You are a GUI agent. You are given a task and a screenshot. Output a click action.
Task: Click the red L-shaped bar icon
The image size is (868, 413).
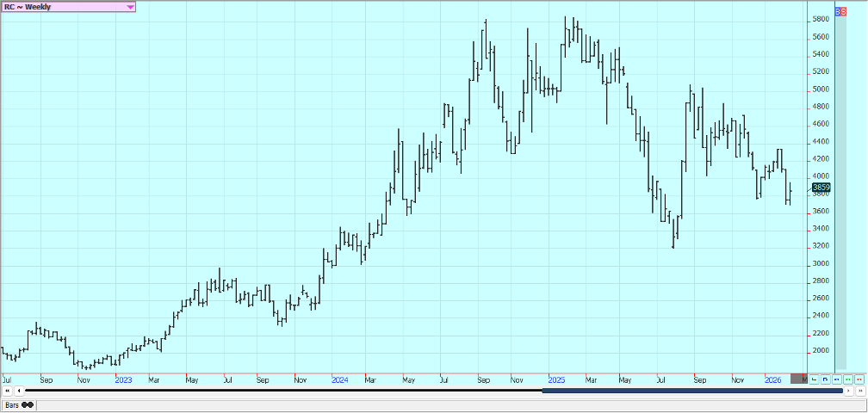pyautogui.click(x=814, y=379)
